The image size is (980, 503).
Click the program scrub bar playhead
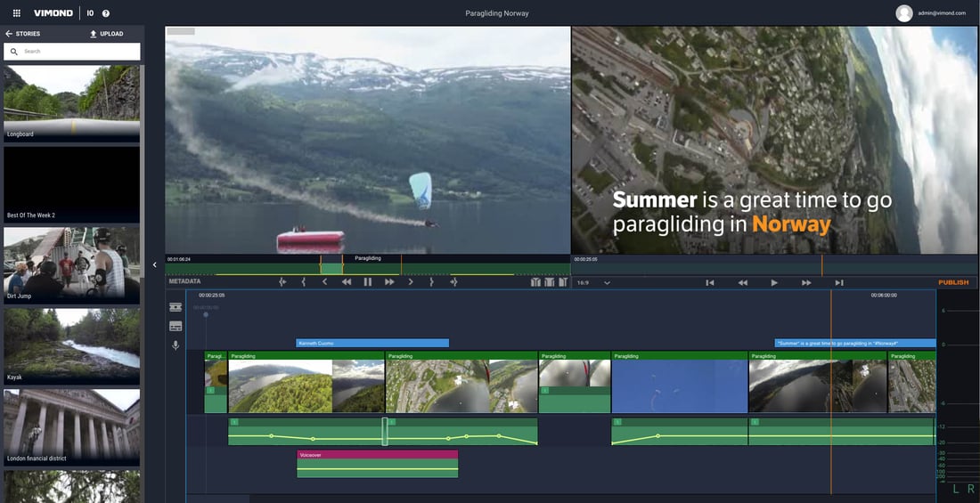pos(822,265)
